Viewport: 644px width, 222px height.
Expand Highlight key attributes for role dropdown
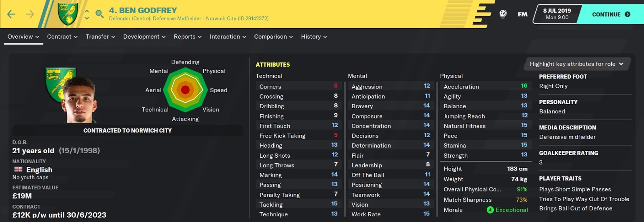click(576, 64)
